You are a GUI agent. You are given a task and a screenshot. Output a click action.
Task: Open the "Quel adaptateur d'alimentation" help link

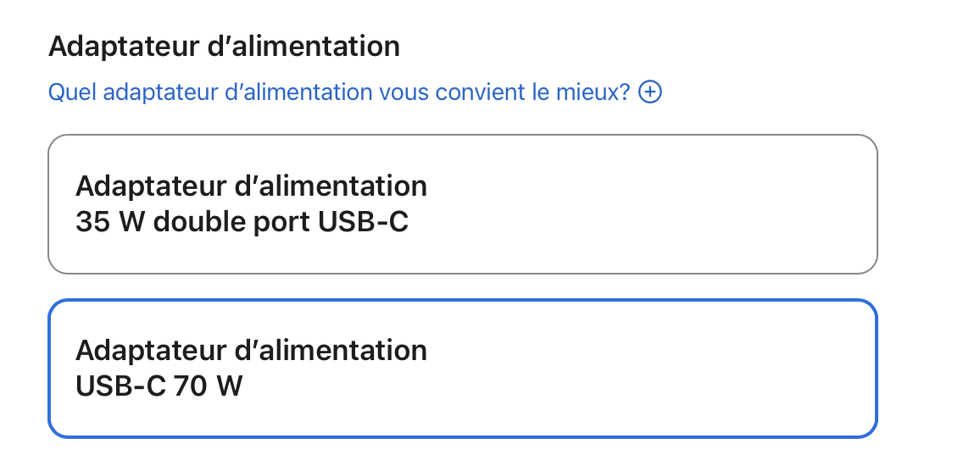pos(339,92)
